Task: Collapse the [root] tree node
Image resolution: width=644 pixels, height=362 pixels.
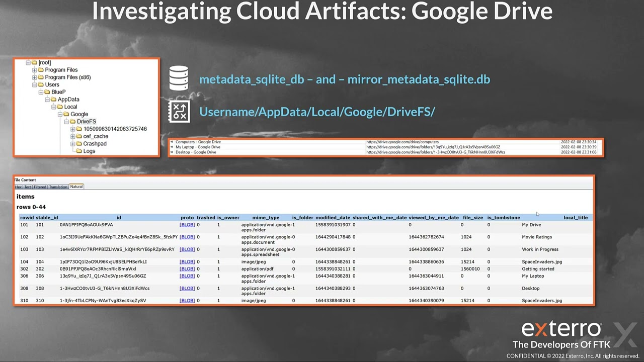Action: coord(28,63)
